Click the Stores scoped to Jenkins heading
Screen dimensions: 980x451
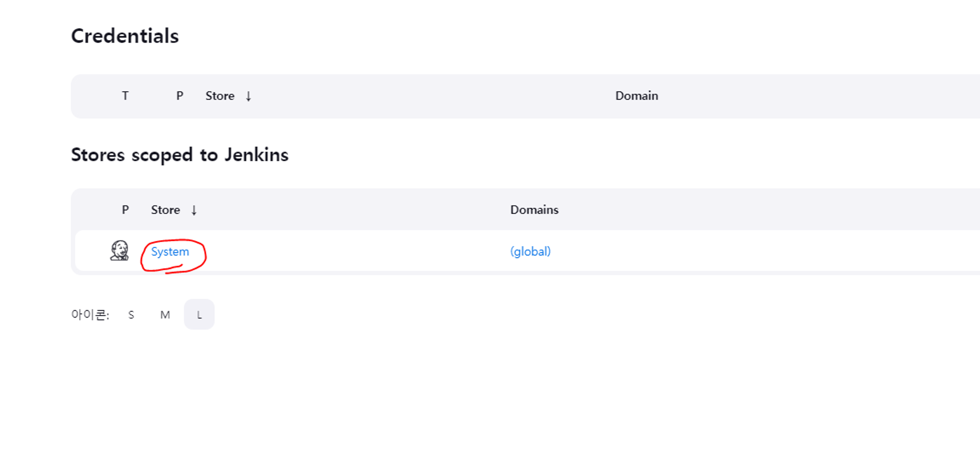180,155
